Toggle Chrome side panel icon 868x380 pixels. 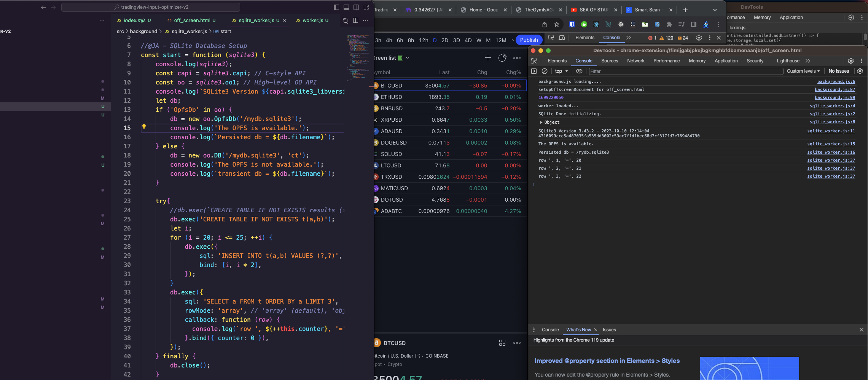(694, 24)
